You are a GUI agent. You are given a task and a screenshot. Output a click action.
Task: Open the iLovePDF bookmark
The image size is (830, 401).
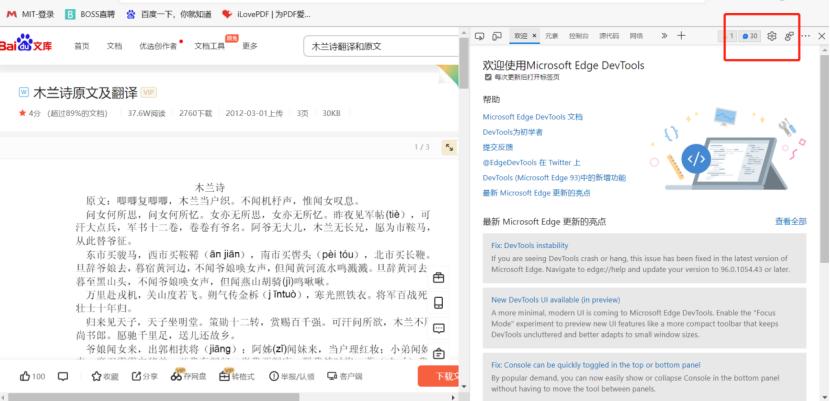coord(266,14)
